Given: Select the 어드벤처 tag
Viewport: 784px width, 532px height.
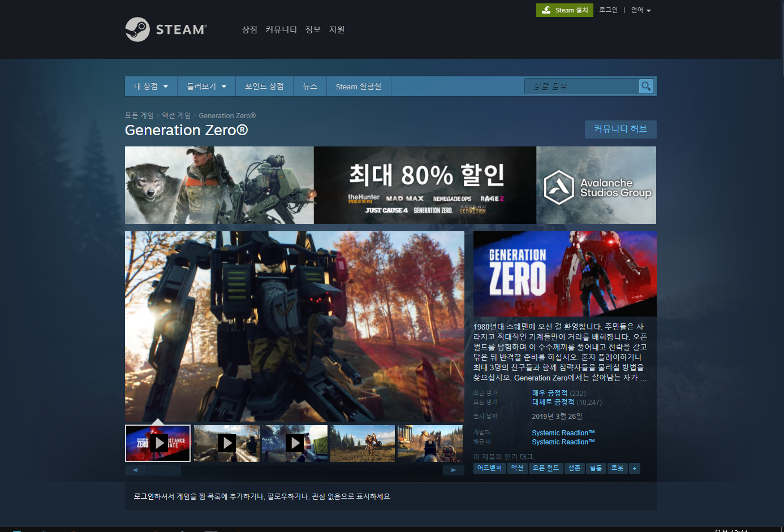Looking at the screenshot, I should coord(489,468).
